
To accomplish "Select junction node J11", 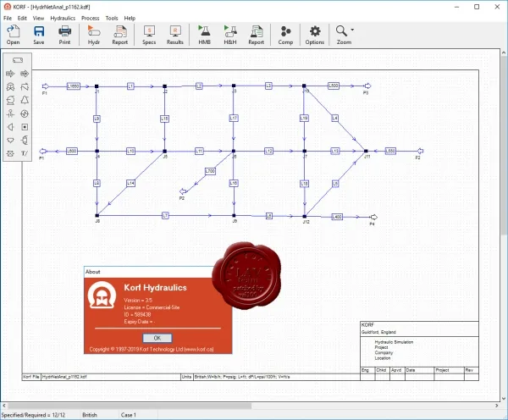I will (366, 151).
